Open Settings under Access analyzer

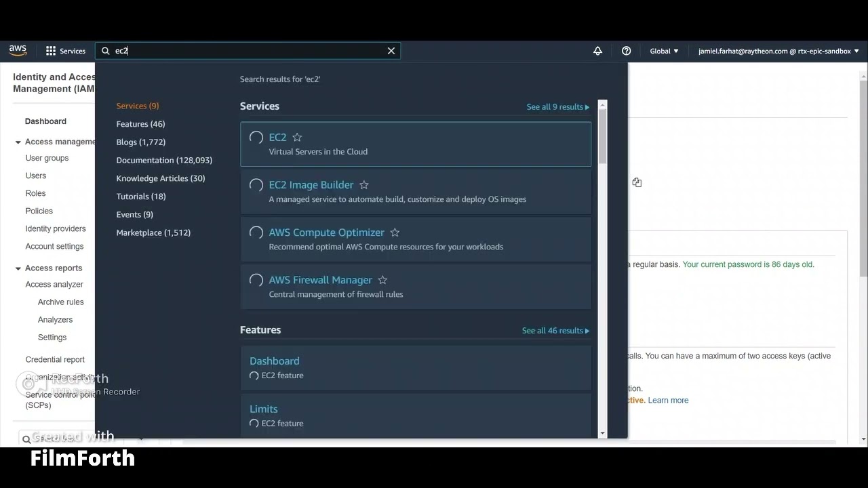[x=52, y=338]
